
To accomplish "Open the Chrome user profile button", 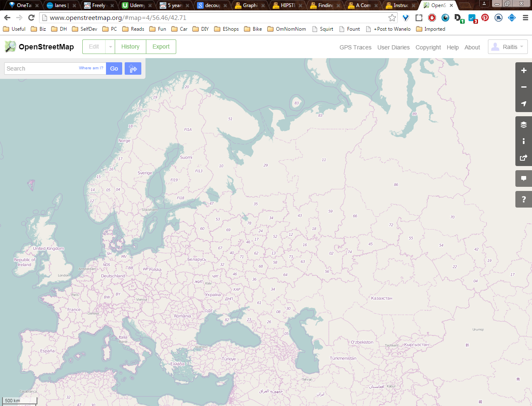I will (x=484, y=4).
